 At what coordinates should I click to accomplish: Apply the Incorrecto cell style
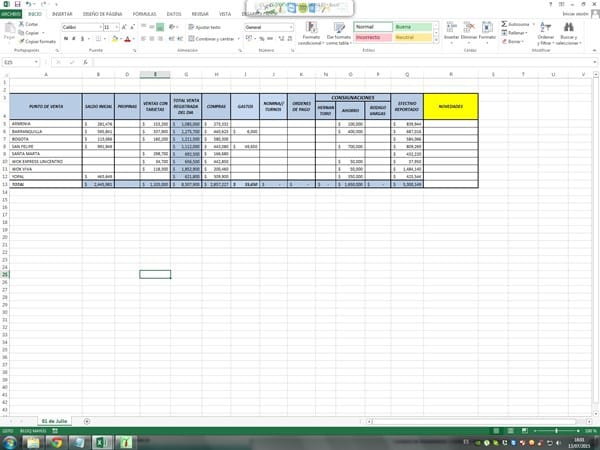tap(373, 38)
